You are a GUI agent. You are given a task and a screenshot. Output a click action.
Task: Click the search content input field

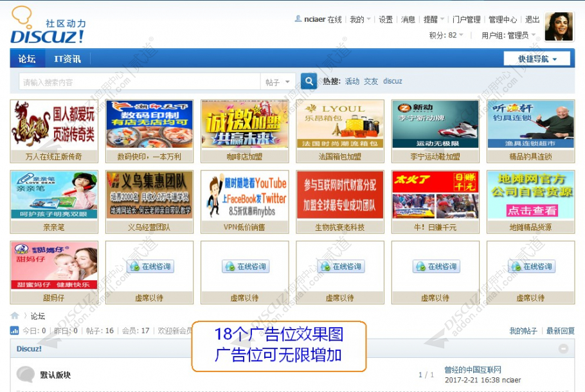point(139,82)
